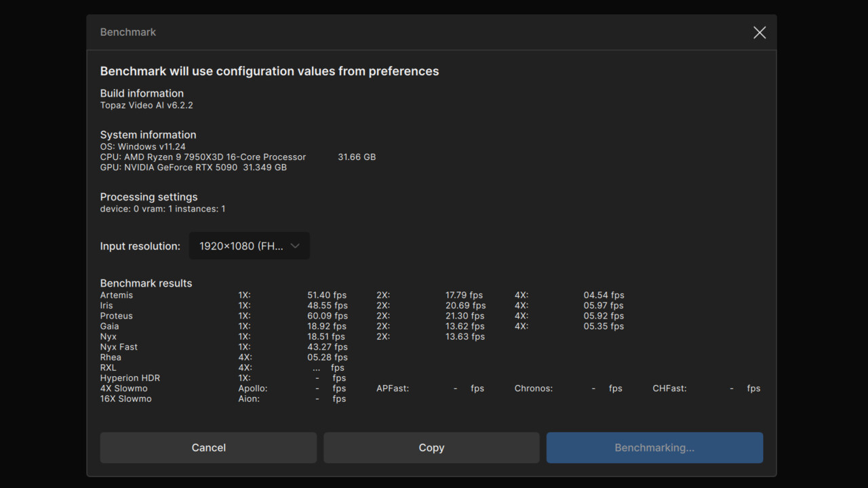Screen dimensions: 868x488
Task: Click the RXL 4X result
Action: pyautogui.click(x=327, y=367)
